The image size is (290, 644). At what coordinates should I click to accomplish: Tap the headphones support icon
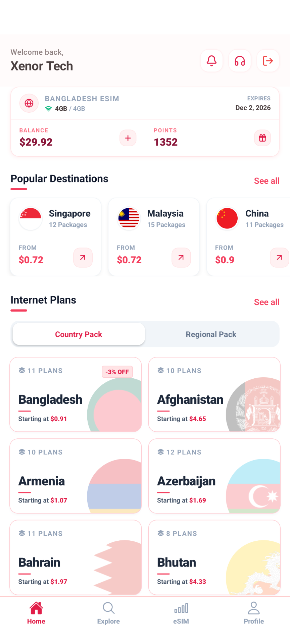point(240,61)
